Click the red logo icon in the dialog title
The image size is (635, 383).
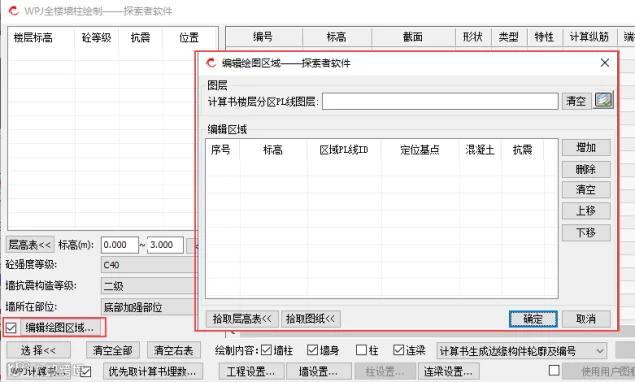pyautogui.click(x=211, y=63)
